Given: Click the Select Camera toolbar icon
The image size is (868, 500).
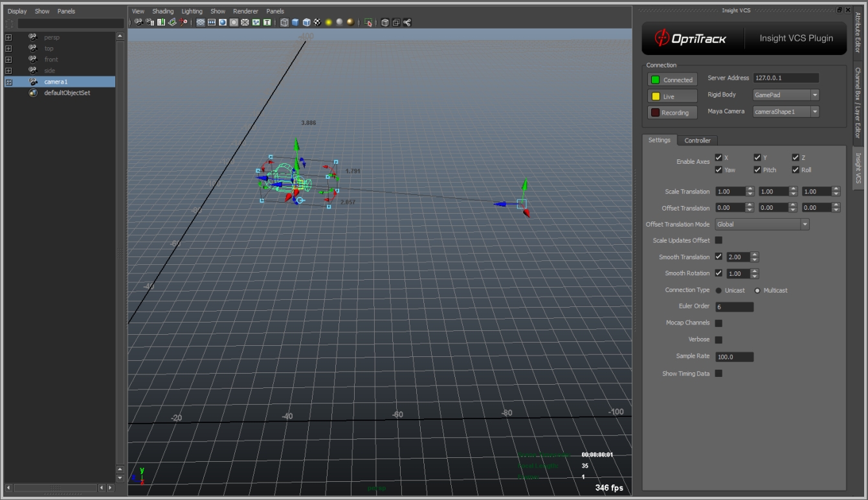Looking at the screenshot, I should [x=139, y=23].
